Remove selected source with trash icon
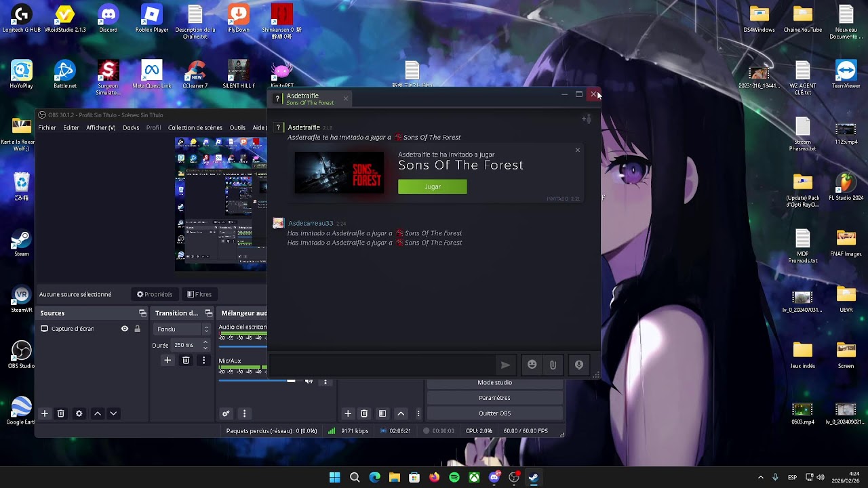868x488 pixels. pos(61,413)
